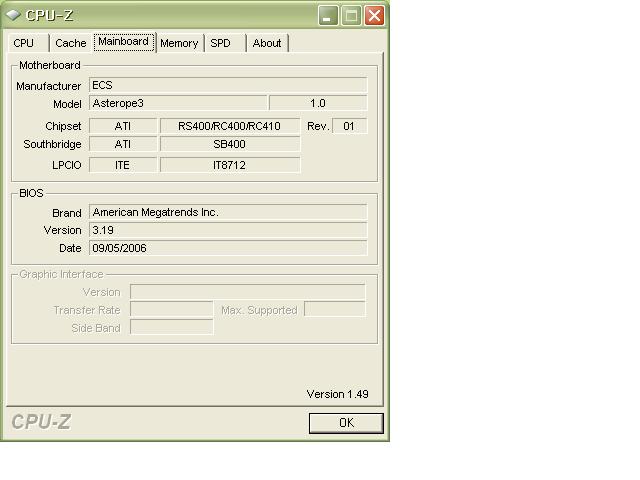
Task: Select the Mainboard tab
Action: [124, 42]
